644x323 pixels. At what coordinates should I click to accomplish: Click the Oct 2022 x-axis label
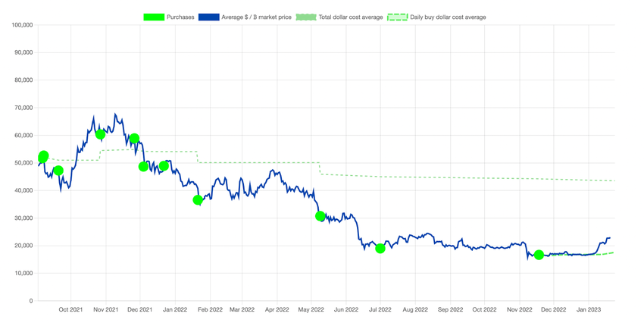484,309
